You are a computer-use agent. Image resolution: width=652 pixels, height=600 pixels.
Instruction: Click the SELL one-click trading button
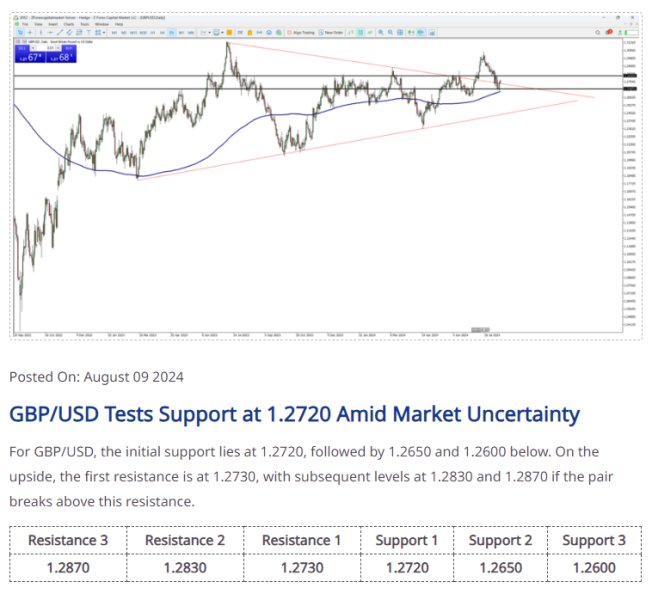pos(30,57)
